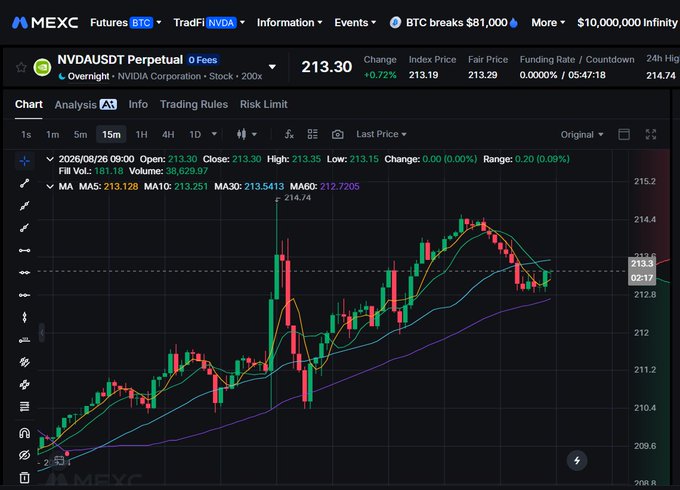Select the crosshair cursor tool
This screenshot has width=680, height=490.
(x=25, y=161)
